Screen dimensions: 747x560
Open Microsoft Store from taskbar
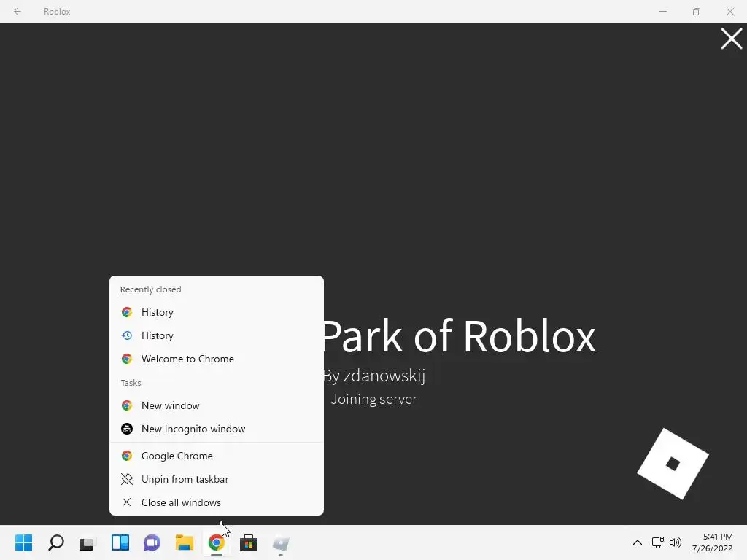pyautogui.click(x=248, y=542)
